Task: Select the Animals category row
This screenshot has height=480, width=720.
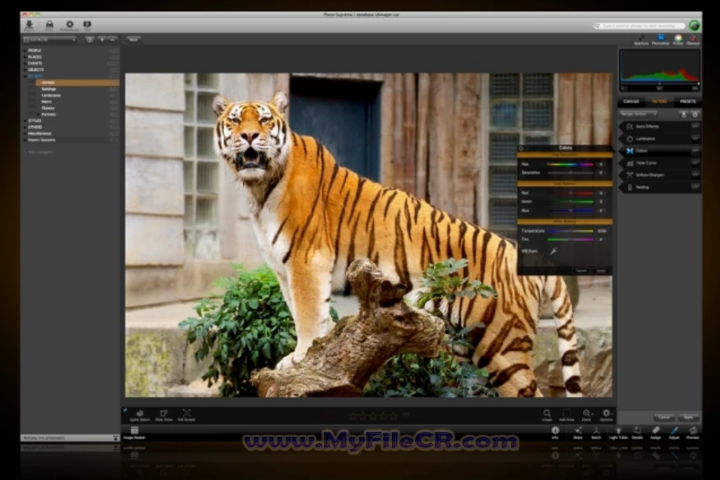Action: click(x=78, y=83)
